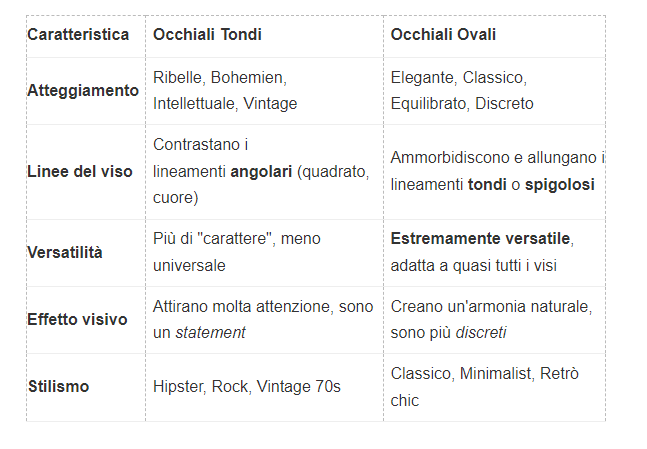The width and height of the screenshot is (647, 449).
Task: Click the "Effetto visivo" row label
Action: 77,320
